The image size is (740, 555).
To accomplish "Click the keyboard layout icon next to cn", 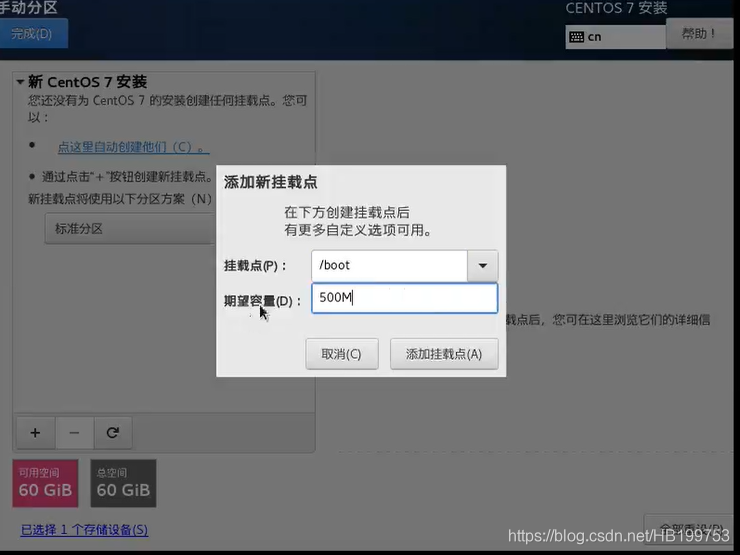I will click(x=576, y=37).
